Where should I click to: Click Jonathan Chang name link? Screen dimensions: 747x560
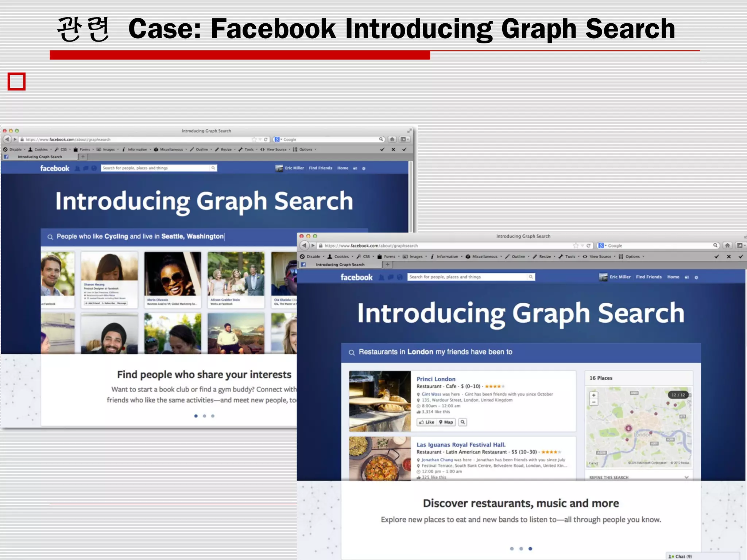437,460
